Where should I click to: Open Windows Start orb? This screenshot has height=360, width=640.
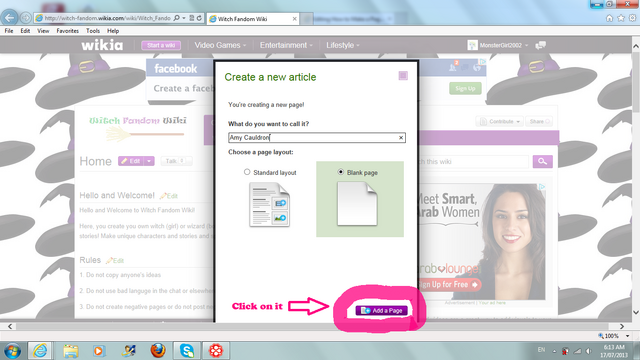[12, 351]
